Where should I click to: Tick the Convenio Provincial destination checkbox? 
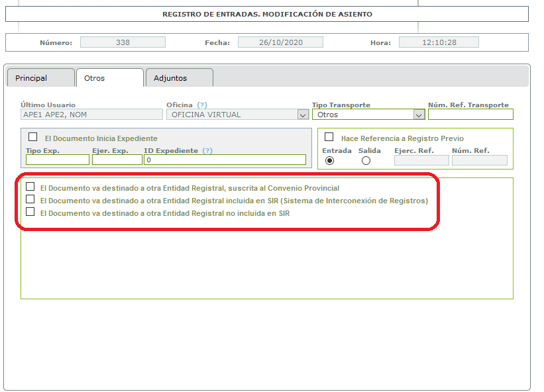click(x=30, y=187)
